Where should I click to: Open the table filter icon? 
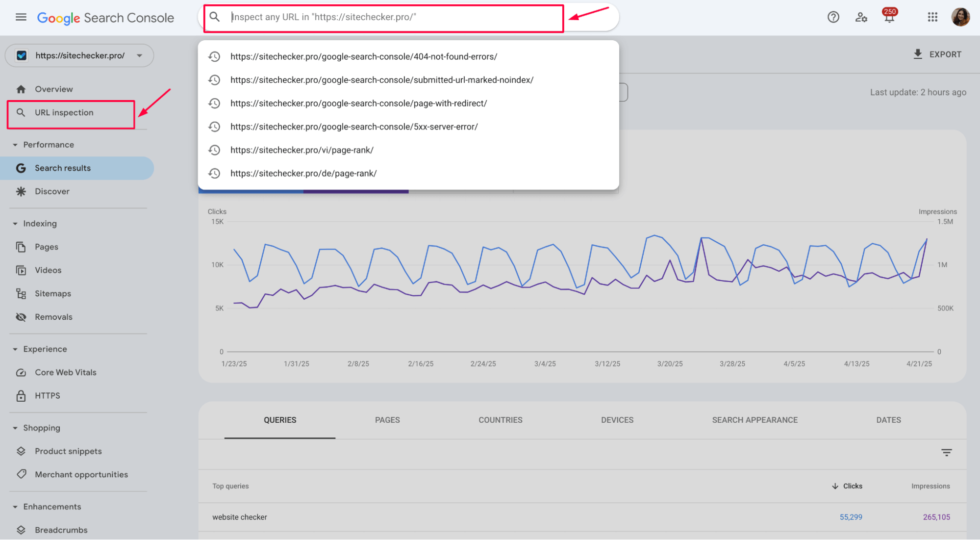[946, 452]
